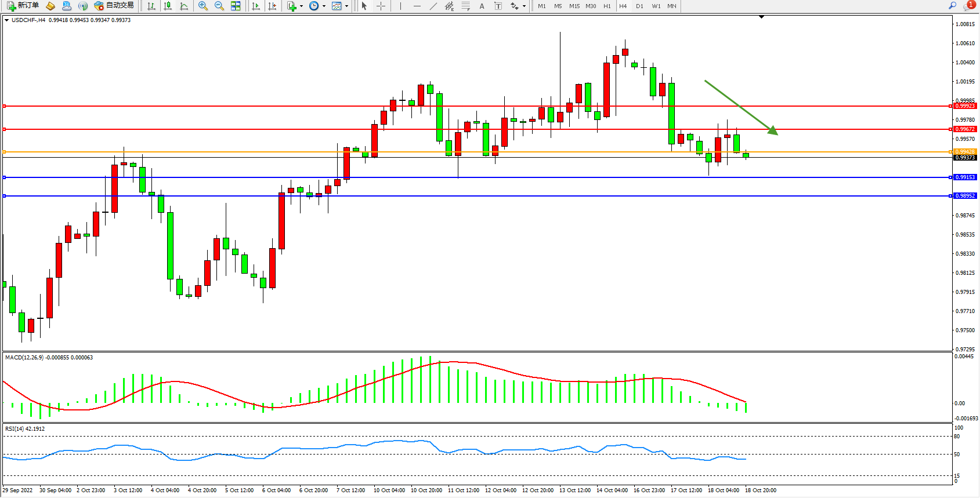980x498 pixels.
Task: Open the indicators list dropdown arrow
Action: point(301,6)
